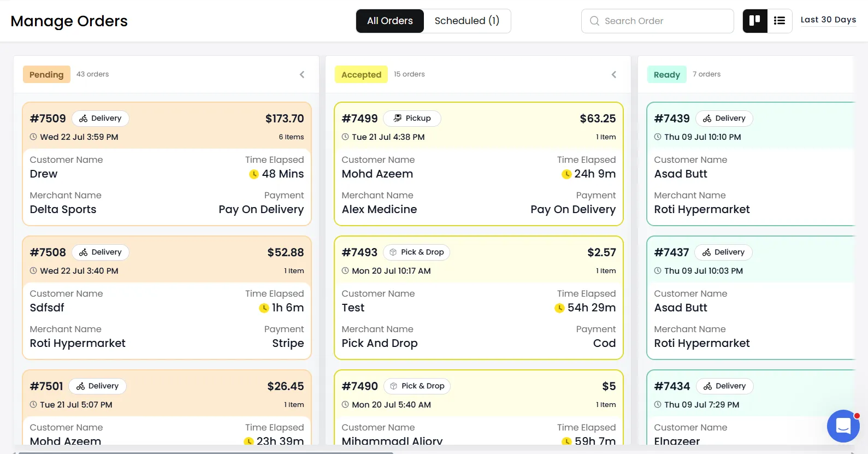This screenshot has height=454, width=868.
Task: Select the All Orders tab
Action: (x=390, y=21)
